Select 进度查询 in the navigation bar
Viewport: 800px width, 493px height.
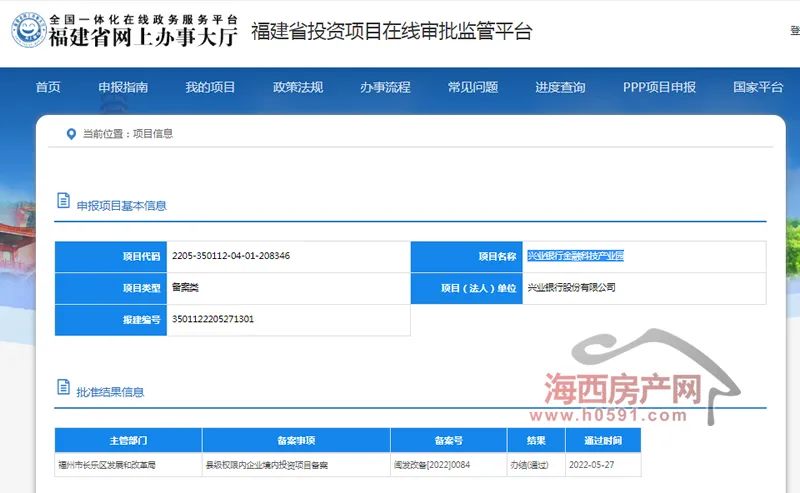(x=560, y=87)
